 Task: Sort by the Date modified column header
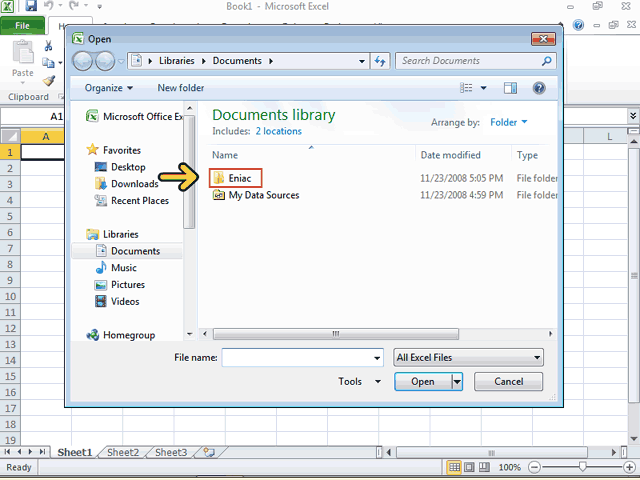pos(451,155)
